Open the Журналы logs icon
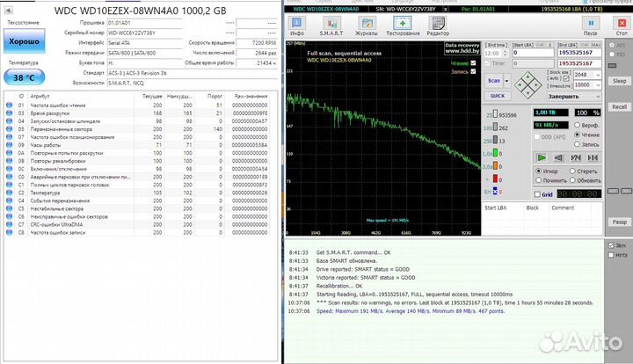The width and height of the screenshot is (633, 364). 366,24
